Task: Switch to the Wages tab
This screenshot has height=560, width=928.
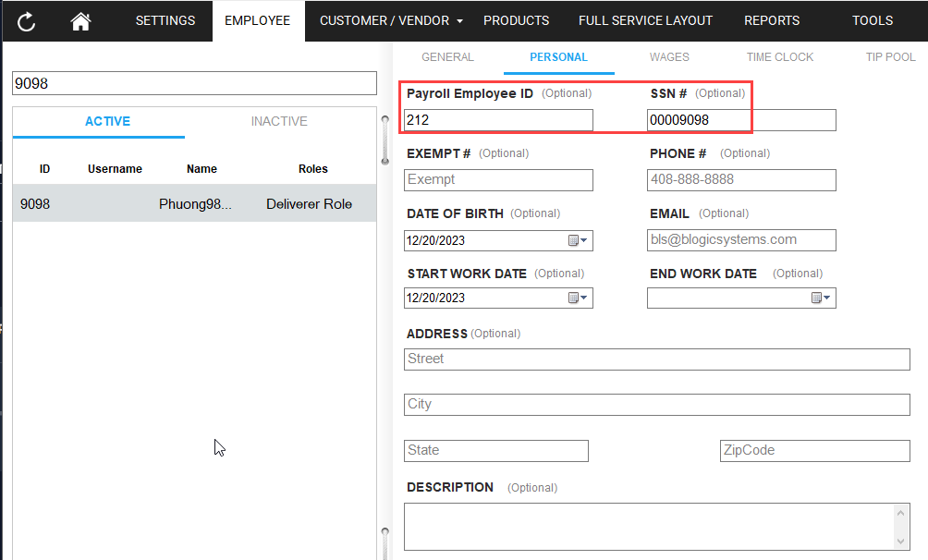Action: point(669,57)
